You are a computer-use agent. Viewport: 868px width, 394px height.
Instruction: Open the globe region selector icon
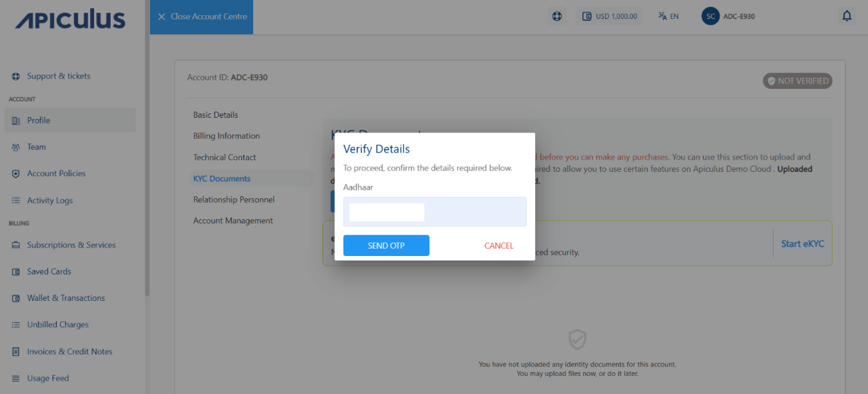click(x=557, y=16)
